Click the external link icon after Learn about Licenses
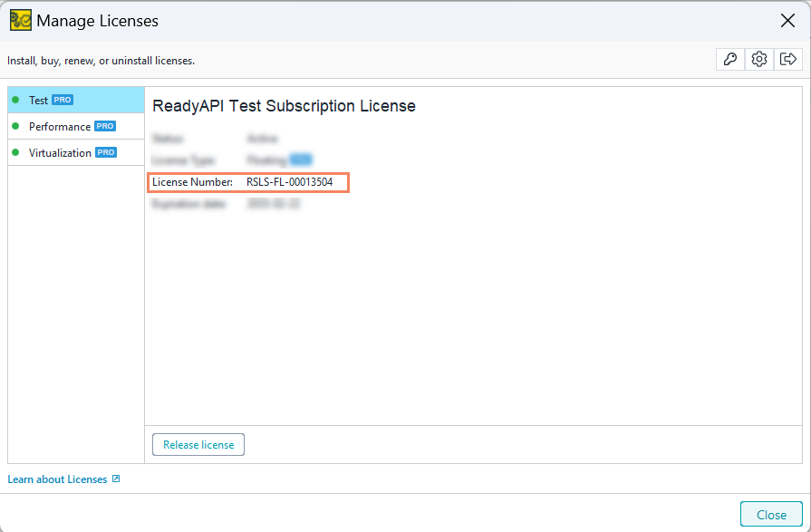 pos(116,479)
